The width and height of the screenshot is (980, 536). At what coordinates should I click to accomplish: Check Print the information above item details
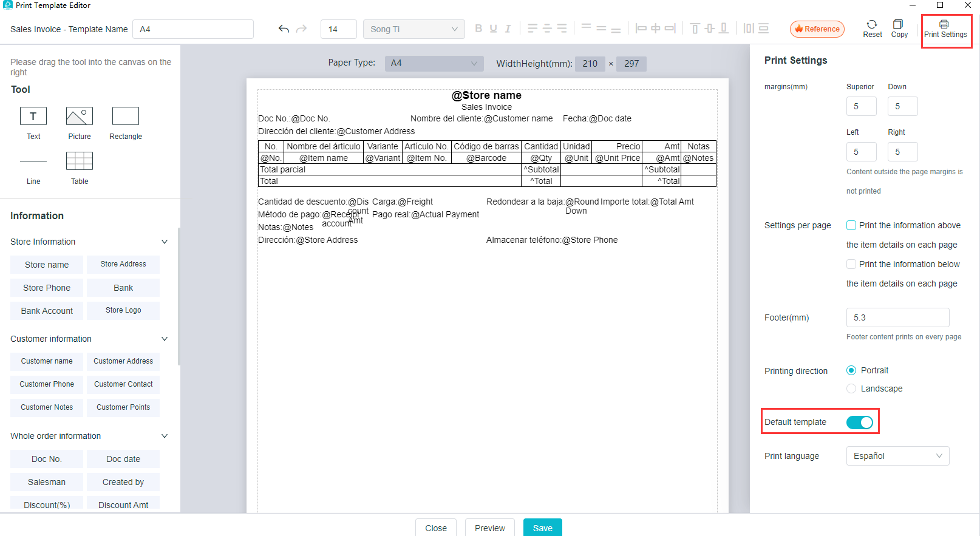click(851, 225)
